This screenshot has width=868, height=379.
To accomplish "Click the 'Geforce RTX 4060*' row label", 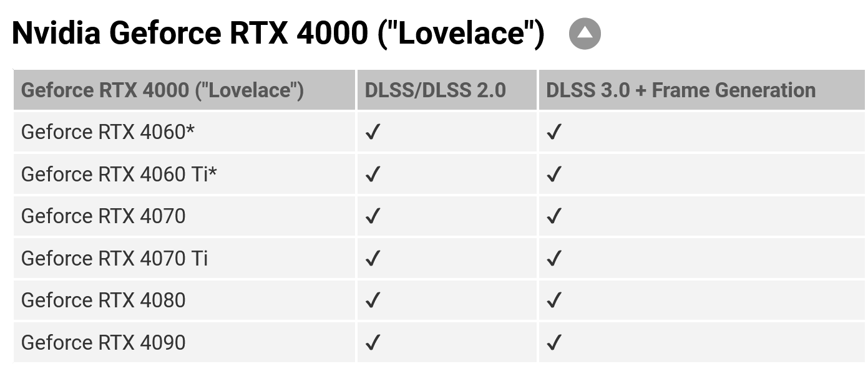I will [108, 132].
